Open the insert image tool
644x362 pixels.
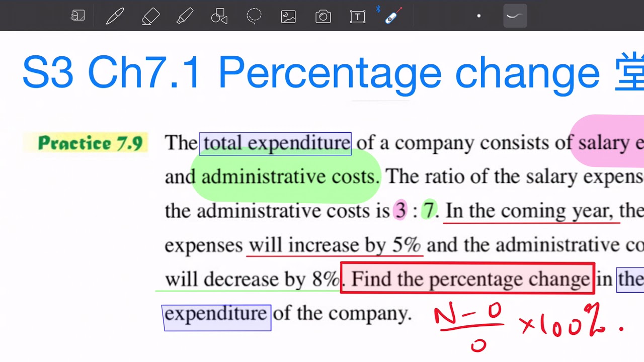288,16
